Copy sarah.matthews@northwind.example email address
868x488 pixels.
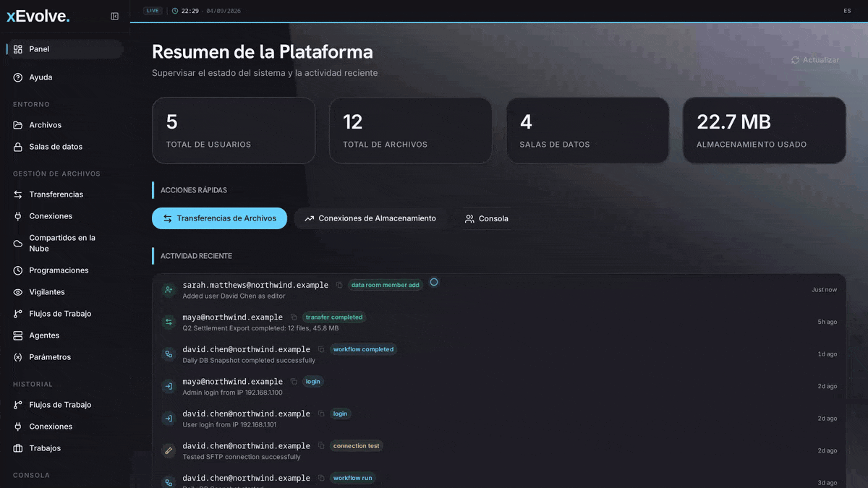pos(339,285)
